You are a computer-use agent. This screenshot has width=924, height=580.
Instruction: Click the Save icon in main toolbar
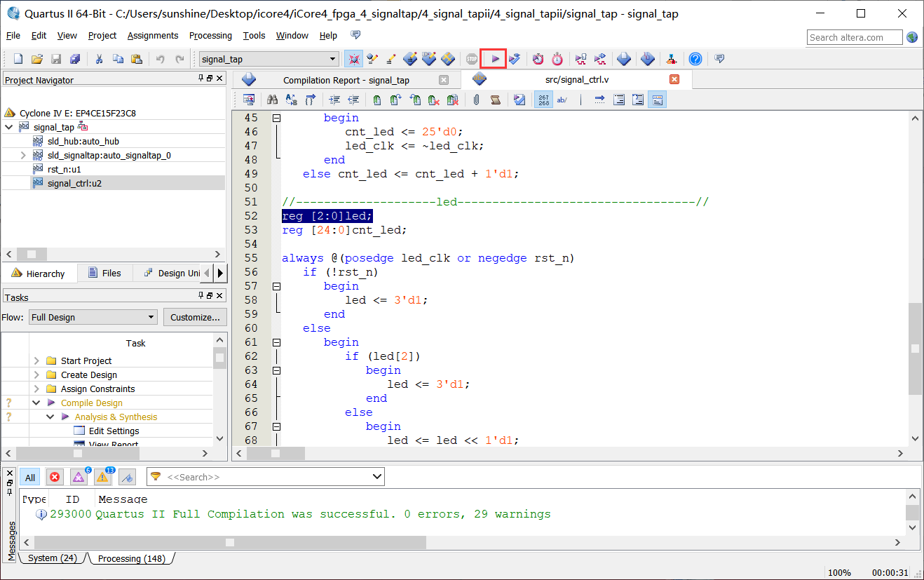(56, 59)
